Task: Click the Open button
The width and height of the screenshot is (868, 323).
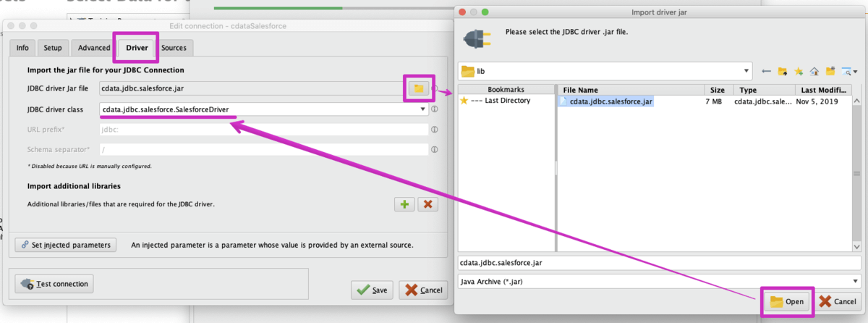Action: (787, 301)
